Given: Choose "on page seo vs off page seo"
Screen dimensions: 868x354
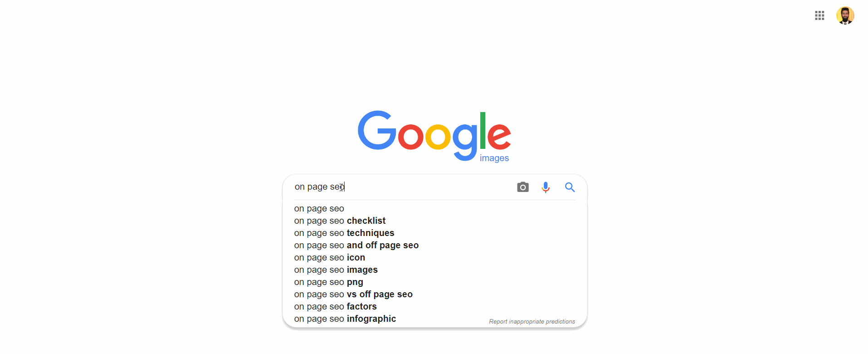Looking at the screenshot, I should (353, 295).
